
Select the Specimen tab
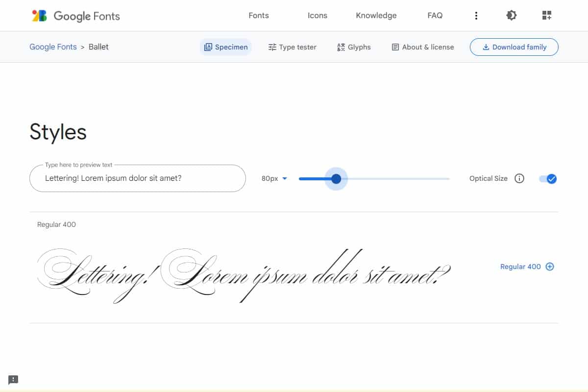226,47
